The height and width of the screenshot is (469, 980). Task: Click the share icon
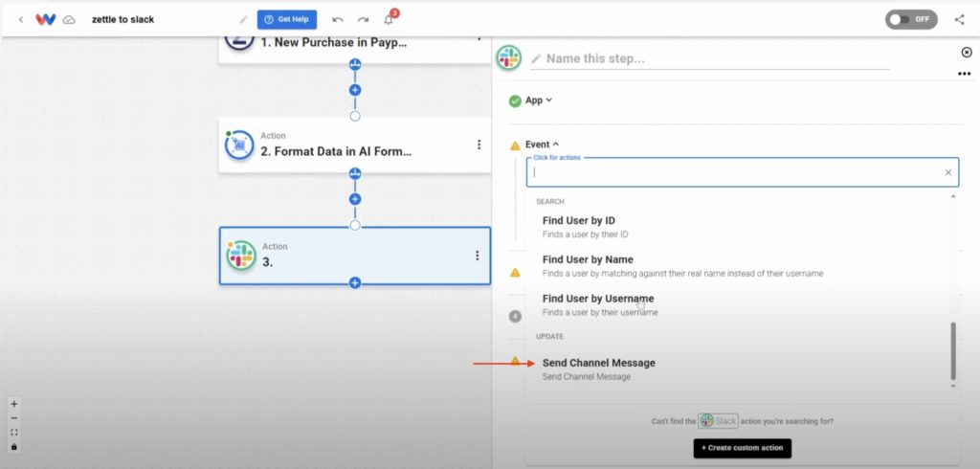pyautogui.click(x=959, y=19)
